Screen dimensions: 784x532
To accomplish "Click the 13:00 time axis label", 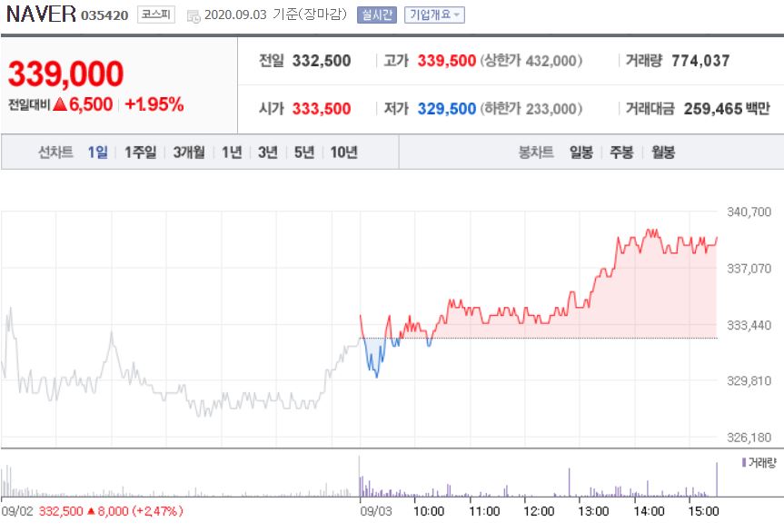I will click(x=593, y=511).
